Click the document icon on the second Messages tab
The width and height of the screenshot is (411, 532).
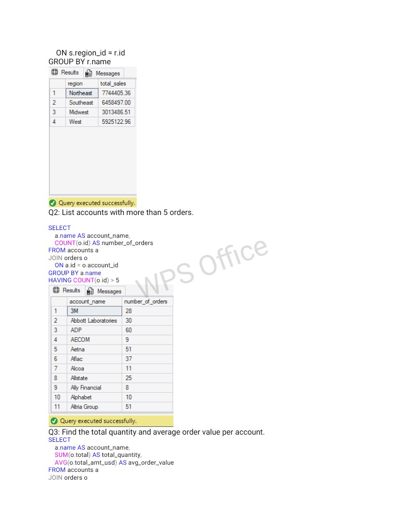coord(90,291)
